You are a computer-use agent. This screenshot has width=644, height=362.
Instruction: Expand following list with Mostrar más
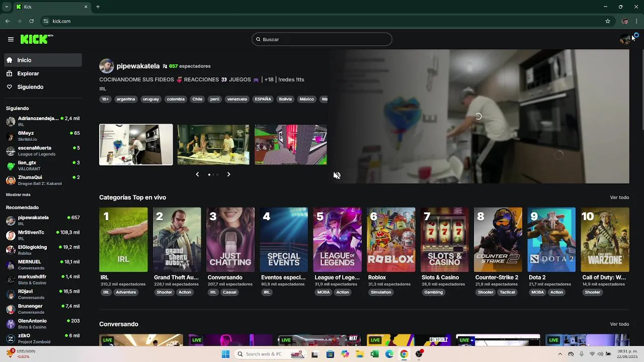tap(18, 195)
